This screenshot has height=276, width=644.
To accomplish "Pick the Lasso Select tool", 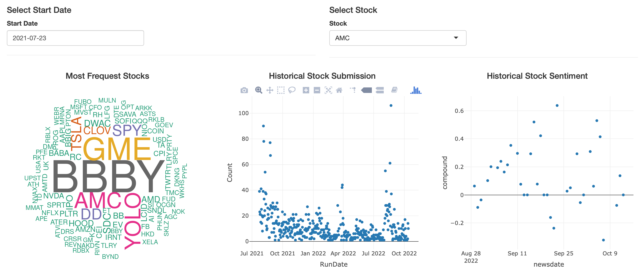I will tap(292, 91).
